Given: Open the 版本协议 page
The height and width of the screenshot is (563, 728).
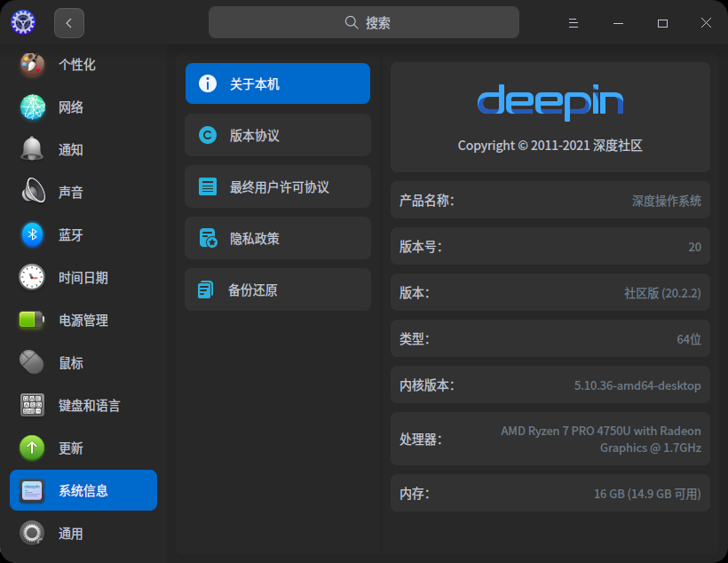Looking at the screenshot, I should (278, 135).
